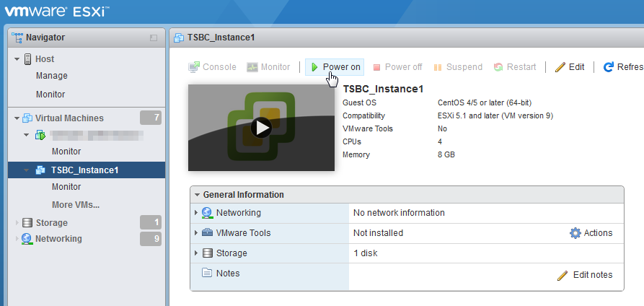Open Manage under Host
644x306 pixels.
tap(52, 76)
